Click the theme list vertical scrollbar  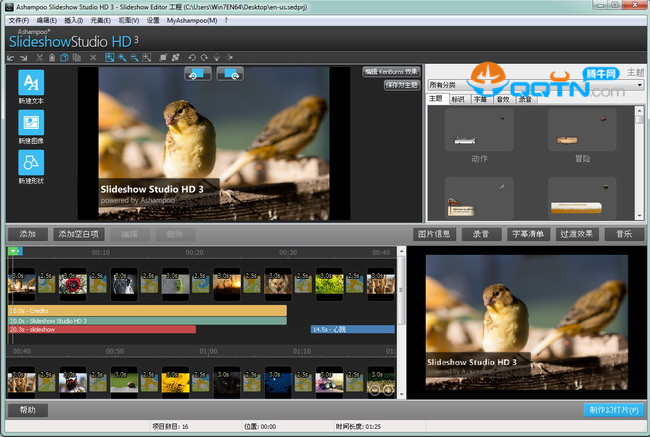[x=639, y=160]
